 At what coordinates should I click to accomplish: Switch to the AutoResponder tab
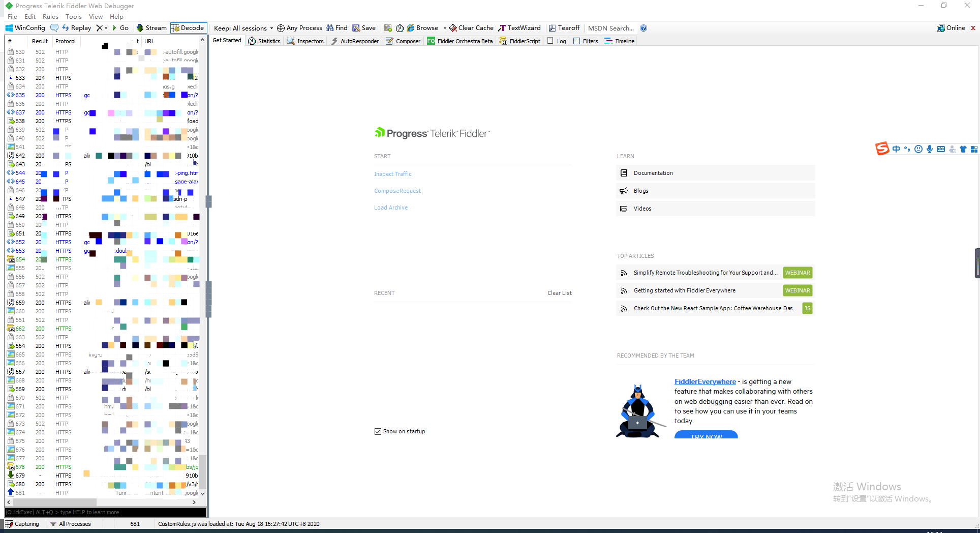[x=355, y=41]
